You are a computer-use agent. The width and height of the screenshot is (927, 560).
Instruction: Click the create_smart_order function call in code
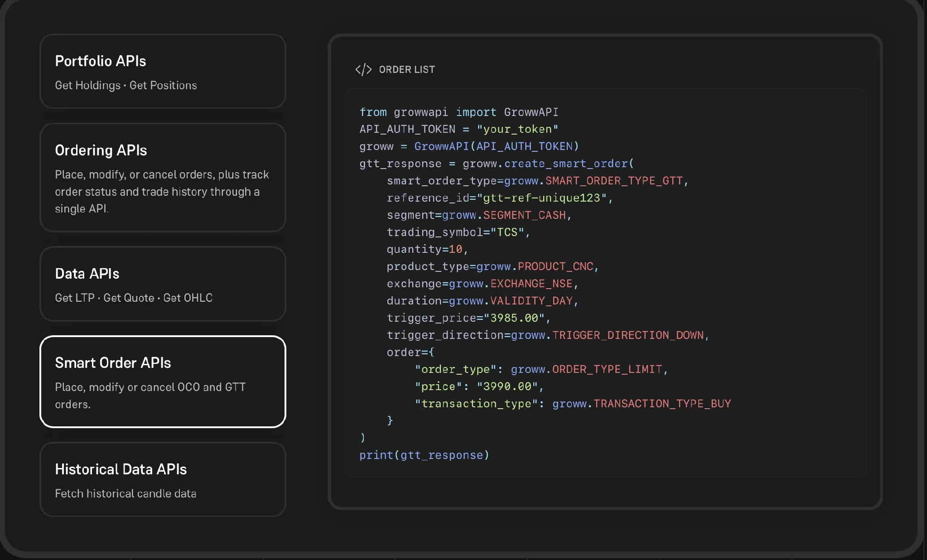[x=569, y=164]
